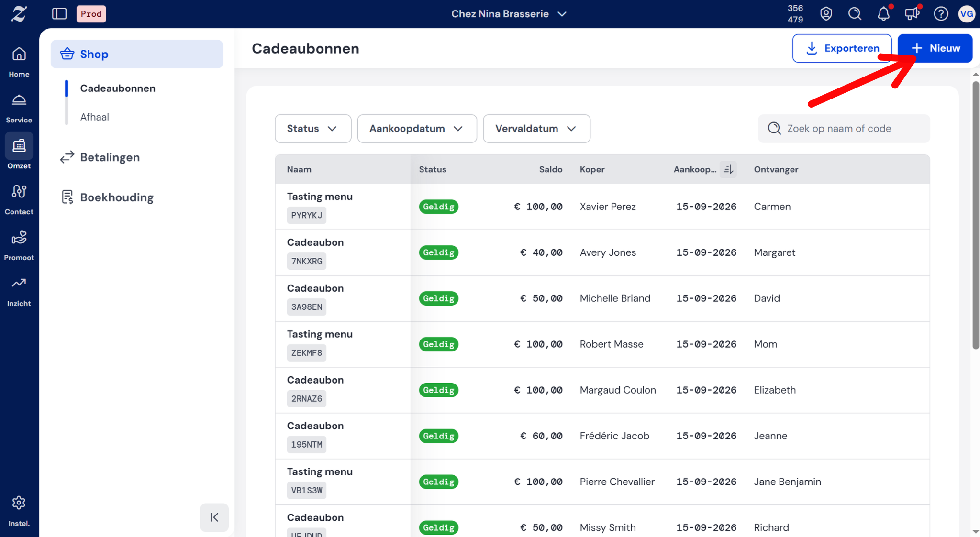The height and width of the screenshot is (537, 980).
Task: Click the Exporteren button
Action: [842, 48]
